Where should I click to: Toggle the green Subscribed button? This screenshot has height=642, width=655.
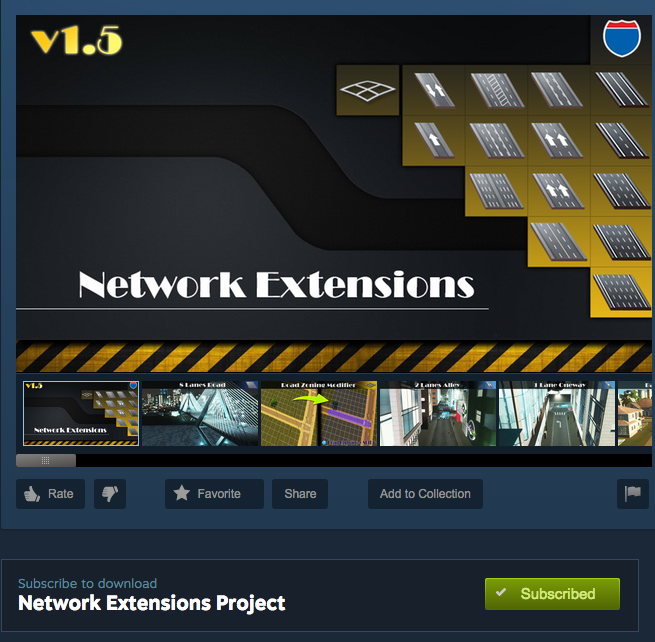[552, 594]
